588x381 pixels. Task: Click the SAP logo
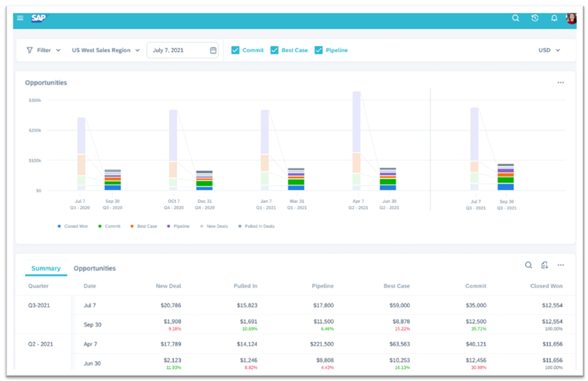coord(38,18)
